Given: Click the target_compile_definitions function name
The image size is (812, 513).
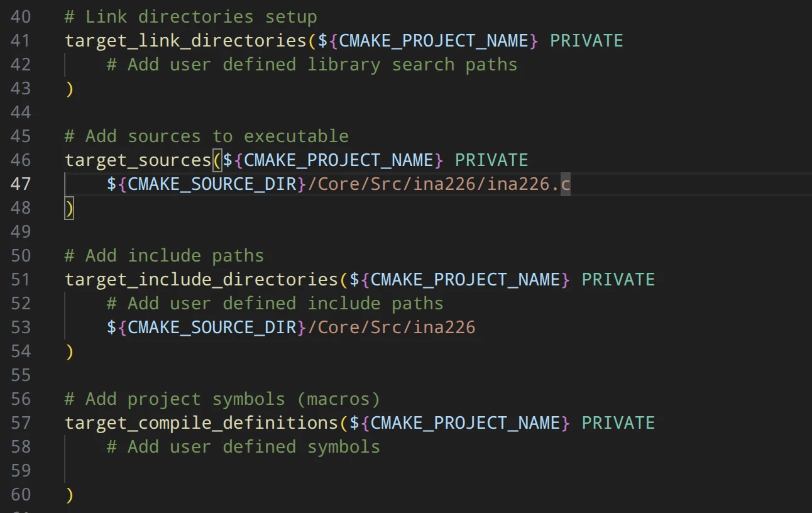Looking at the screenshot, I should tap(202, 422).
